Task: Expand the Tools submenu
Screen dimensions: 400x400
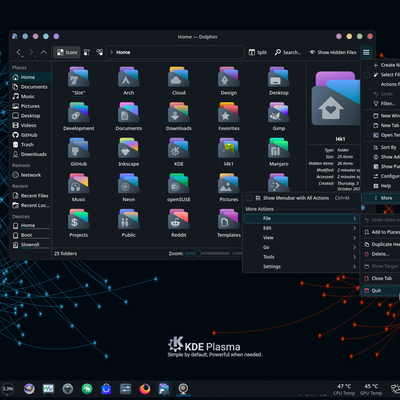Action: click(301, 257)
